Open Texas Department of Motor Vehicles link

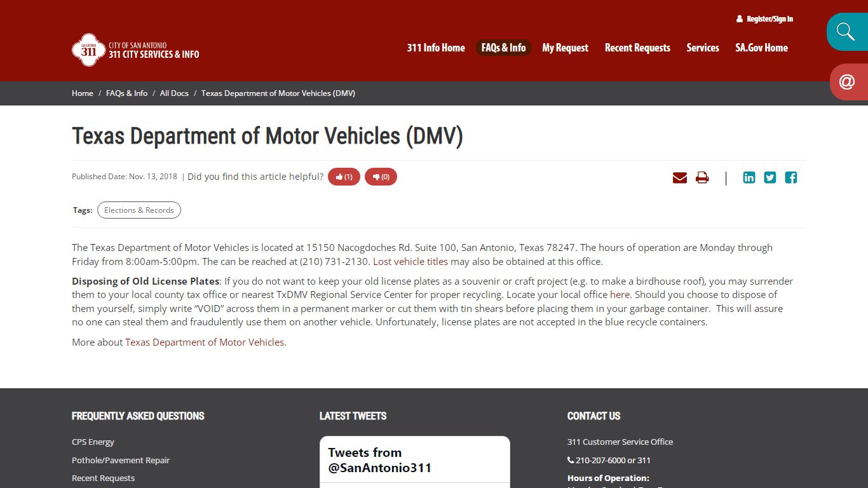coord(205,342)
